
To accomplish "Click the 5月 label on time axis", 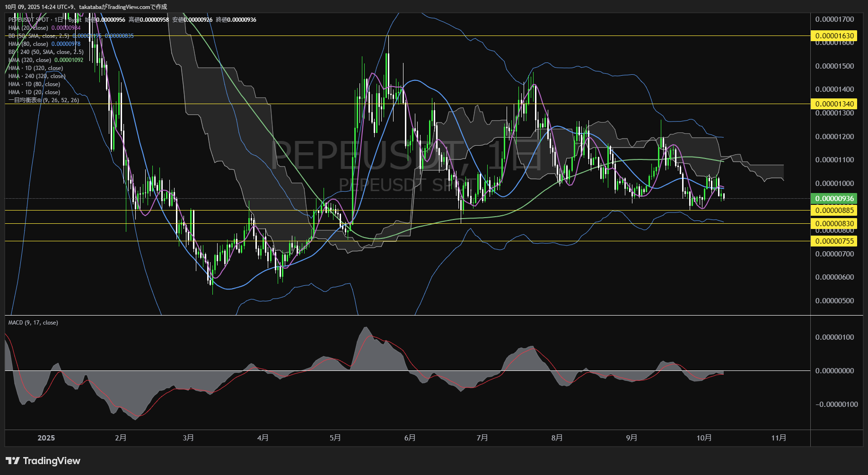I will 335,438.
